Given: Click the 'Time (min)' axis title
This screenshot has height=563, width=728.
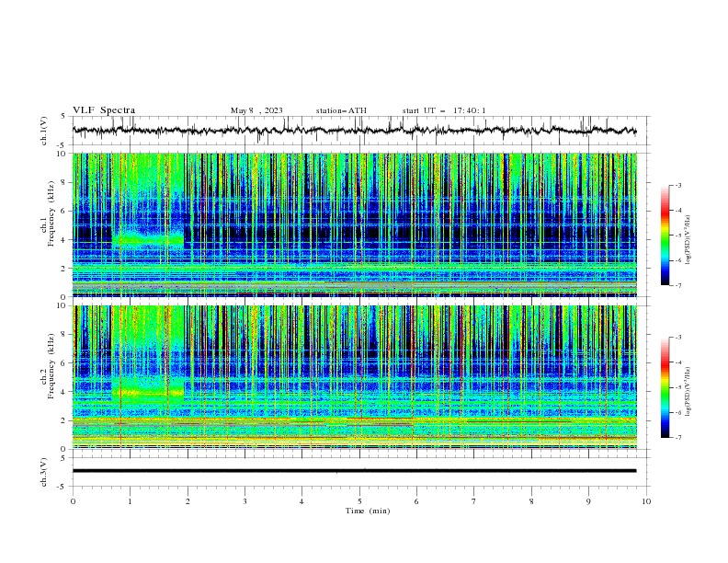Looking at the screenshot, I should 368,511.
